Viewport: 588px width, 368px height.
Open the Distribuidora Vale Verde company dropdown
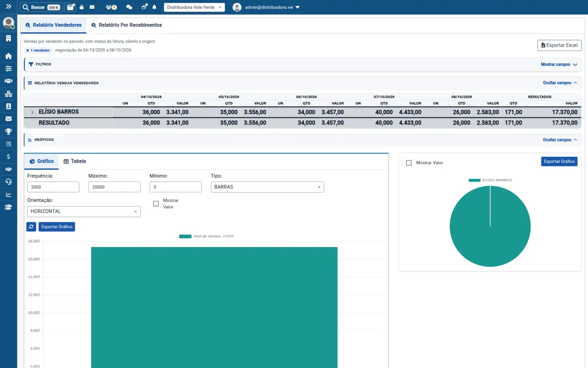pos(194,7)
